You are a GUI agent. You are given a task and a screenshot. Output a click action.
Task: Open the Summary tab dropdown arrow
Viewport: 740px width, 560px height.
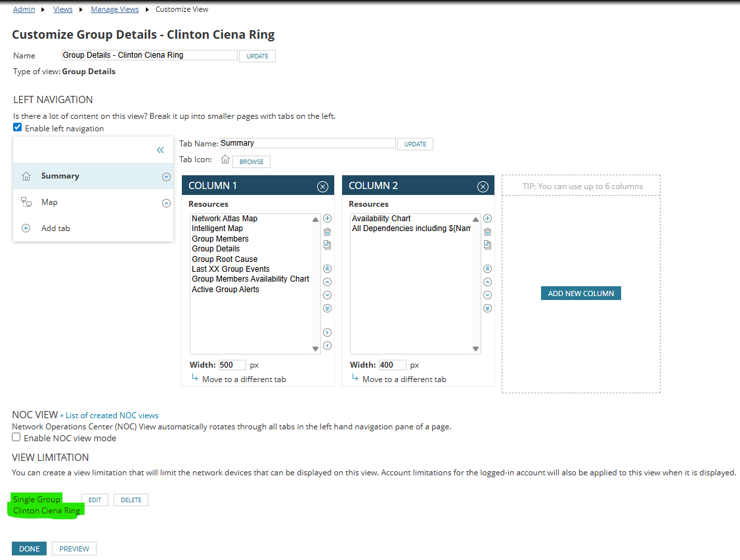pyautogui.click(x=166, y=177)
